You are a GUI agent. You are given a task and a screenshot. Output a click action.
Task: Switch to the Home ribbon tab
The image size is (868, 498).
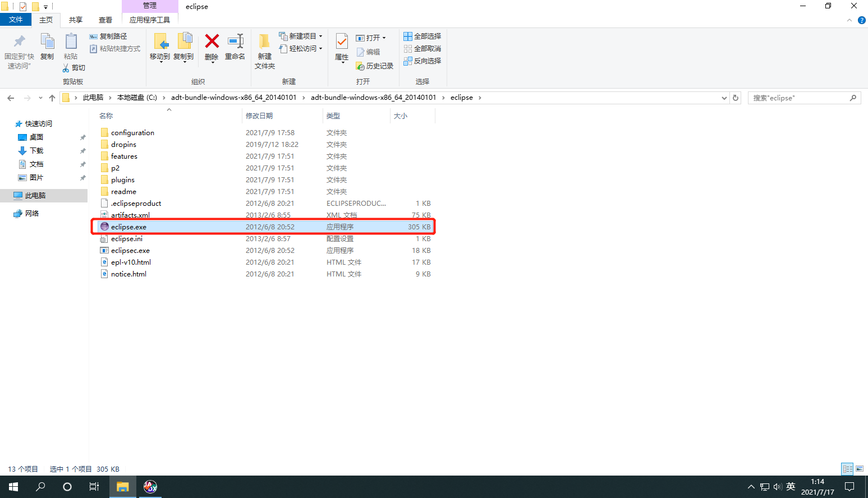click(x=46, y=20)
